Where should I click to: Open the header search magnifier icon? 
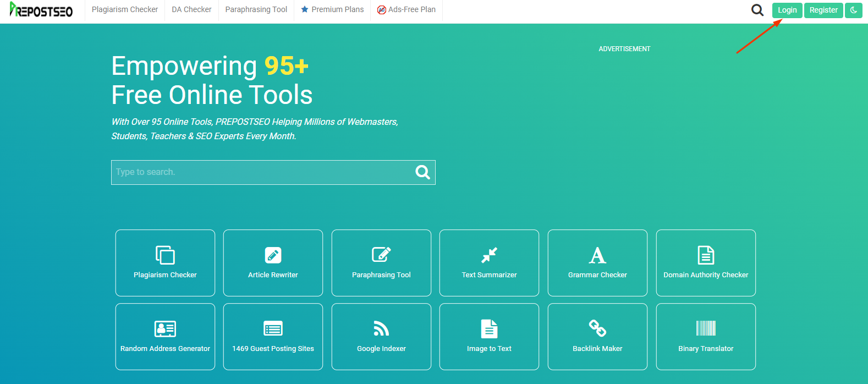(x=757, y=10)
